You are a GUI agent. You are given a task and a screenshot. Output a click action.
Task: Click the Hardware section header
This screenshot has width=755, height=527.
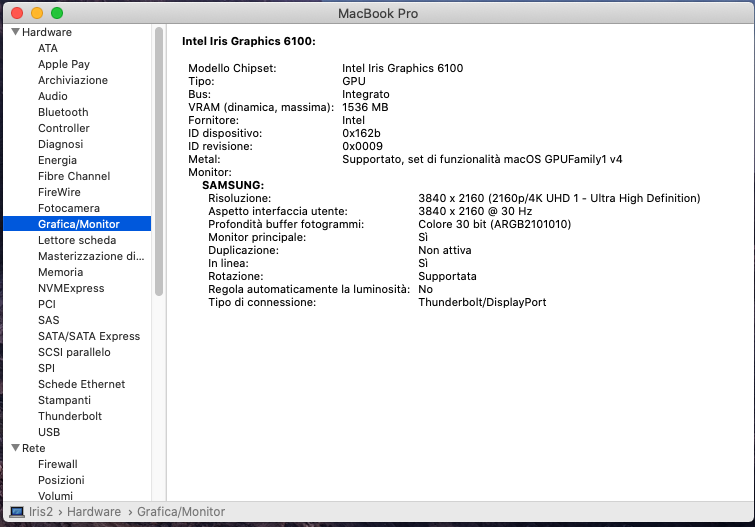tap(47, 32)
